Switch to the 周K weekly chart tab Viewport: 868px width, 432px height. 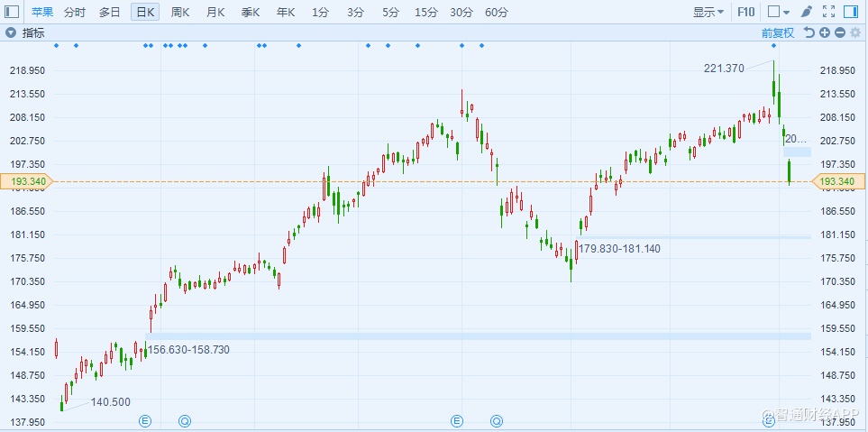pos(180,12)
